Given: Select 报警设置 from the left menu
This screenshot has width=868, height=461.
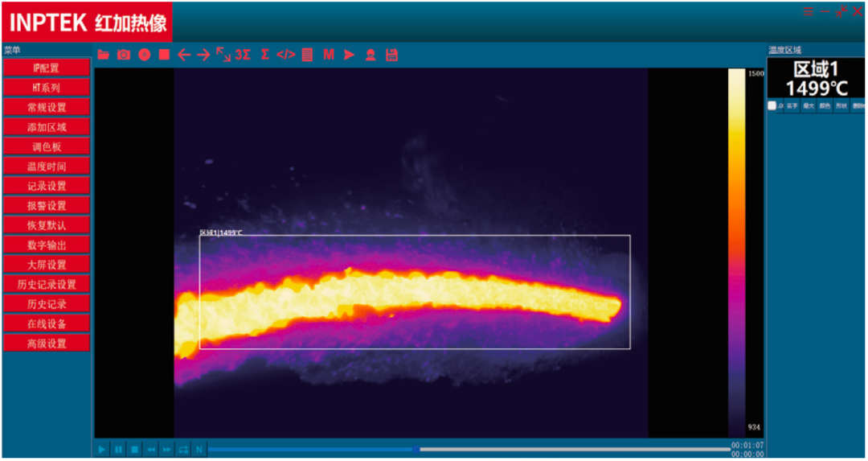Looking at the screenshot, I should (x=47, y=205).
